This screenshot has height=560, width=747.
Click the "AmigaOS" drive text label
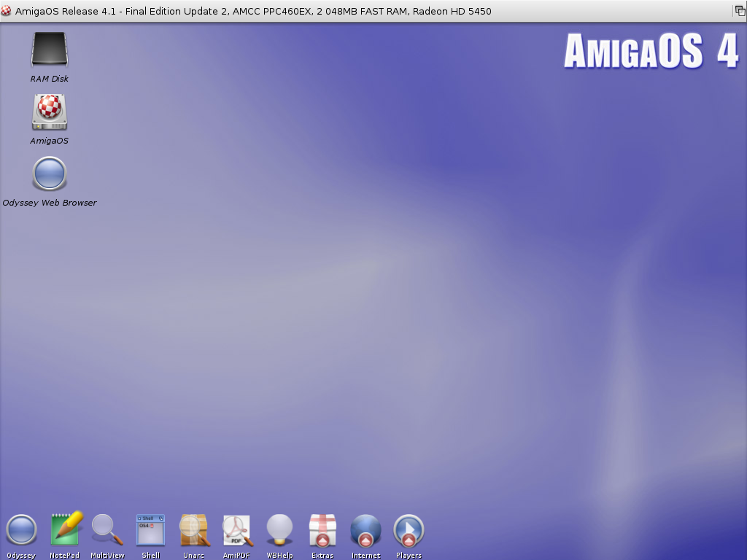[49, 141]
